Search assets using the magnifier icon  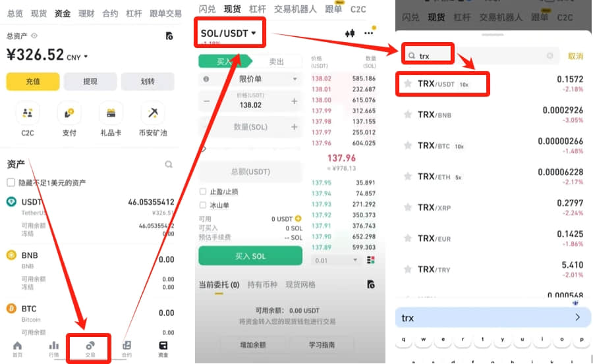coord(169,164)
